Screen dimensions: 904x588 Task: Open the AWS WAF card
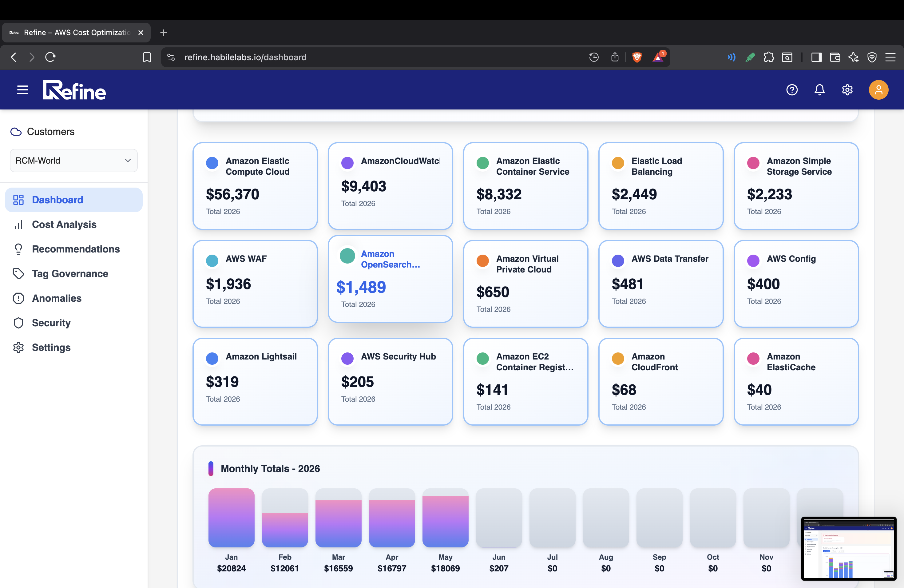tap(255, 284)
